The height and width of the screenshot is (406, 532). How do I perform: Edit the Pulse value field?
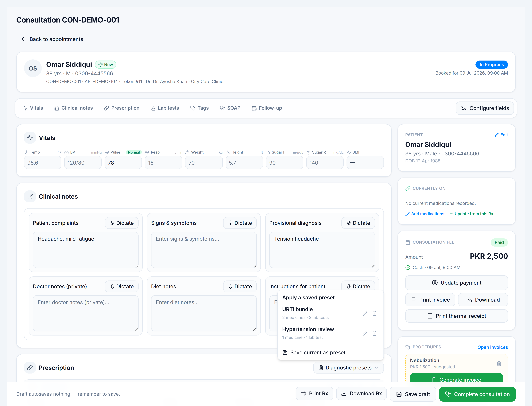[x=123, y=162]
